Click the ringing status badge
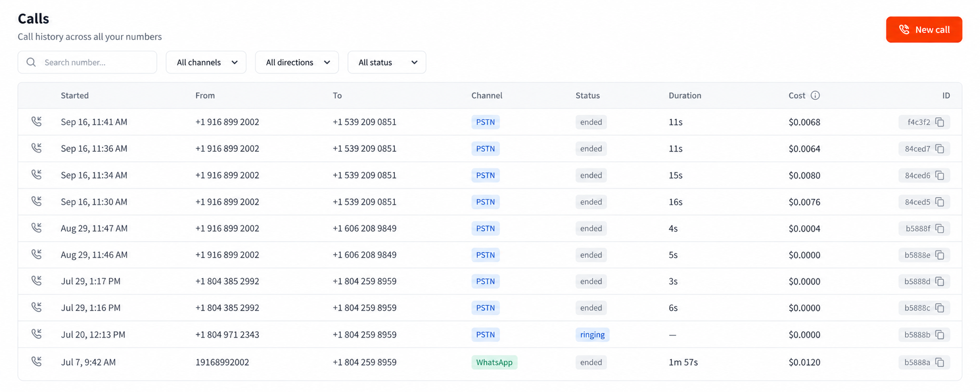This screenshot has height=392, width=980. coord(593,335)
